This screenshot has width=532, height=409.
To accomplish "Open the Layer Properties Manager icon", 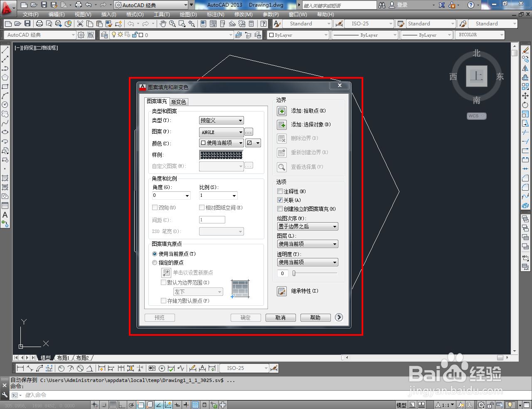I will 104,35.
